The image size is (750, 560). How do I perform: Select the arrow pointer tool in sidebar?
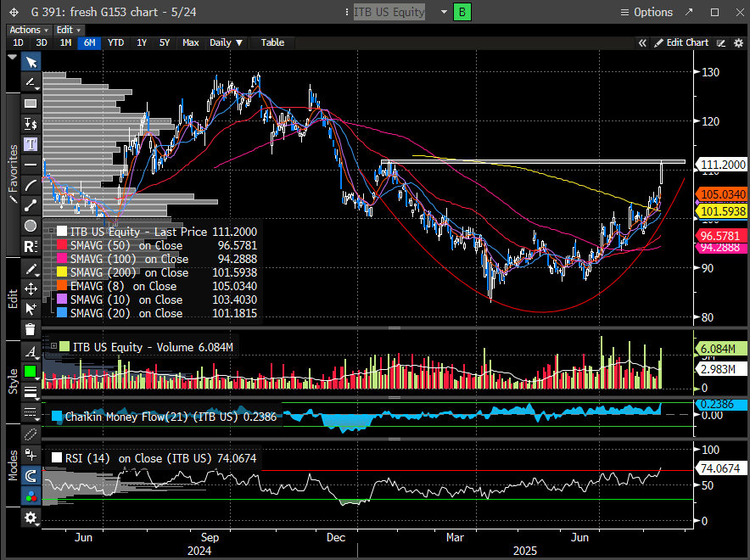(31, 62)
